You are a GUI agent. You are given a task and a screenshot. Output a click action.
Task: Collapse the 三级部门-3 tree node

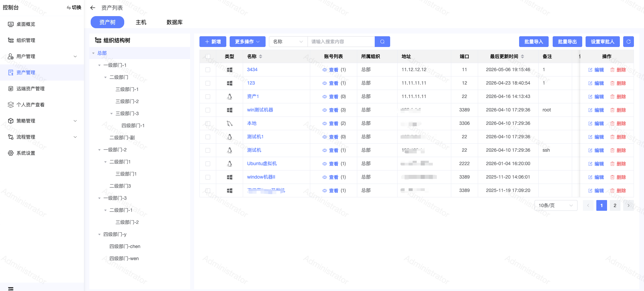click(111, 113)
